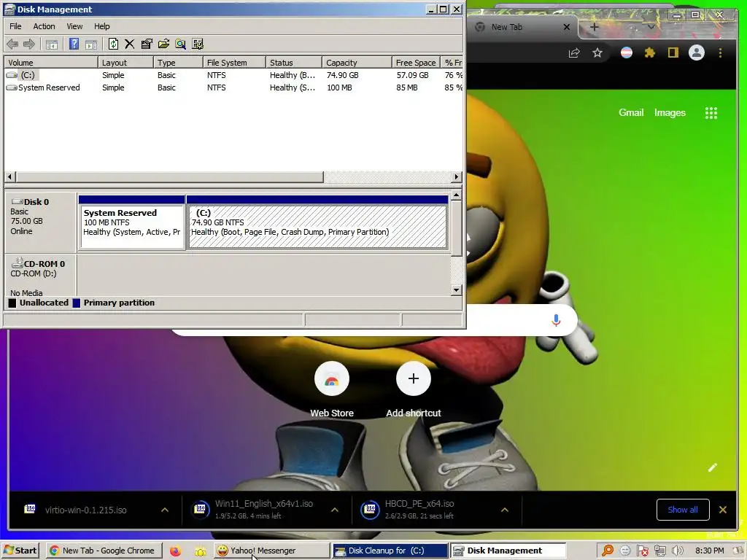Click Chrome share page icon

tap(574, 52)
